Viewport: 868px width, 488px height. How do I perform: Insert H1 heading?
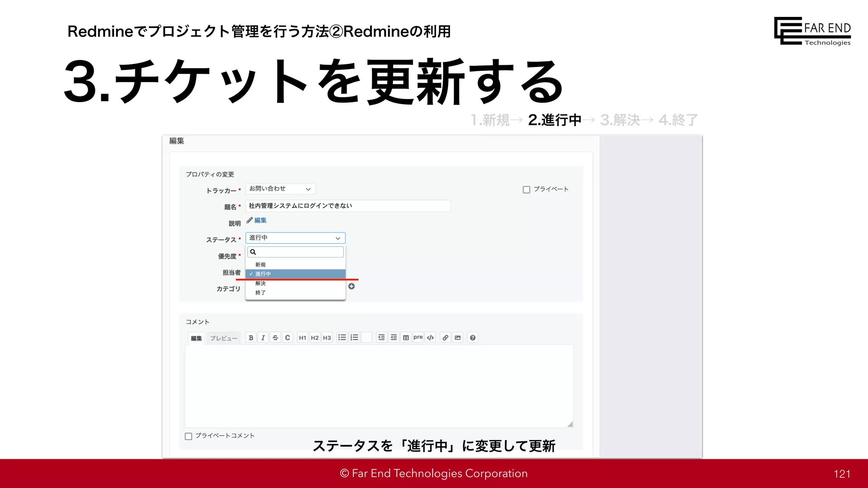click(x=303, y=338)
